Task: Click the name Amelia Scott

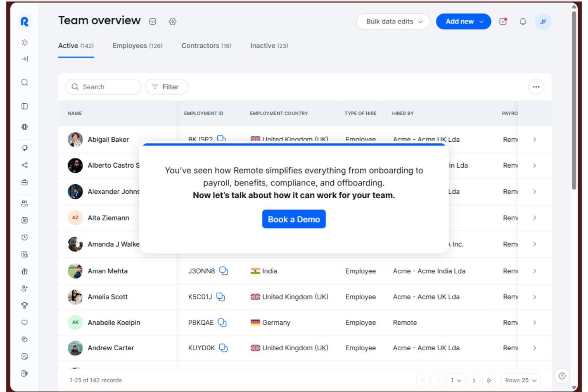Action: tap(108, 297)
